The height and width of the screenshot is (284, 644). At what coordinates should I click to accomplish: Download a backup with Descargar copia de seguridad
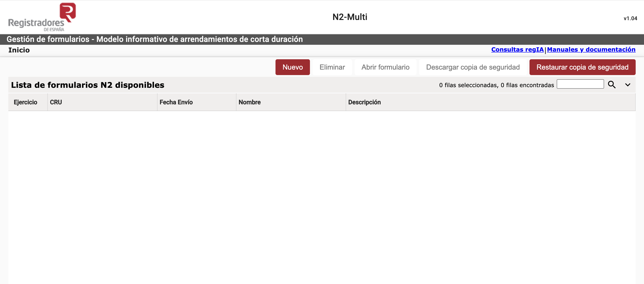(x=472, y=67)
